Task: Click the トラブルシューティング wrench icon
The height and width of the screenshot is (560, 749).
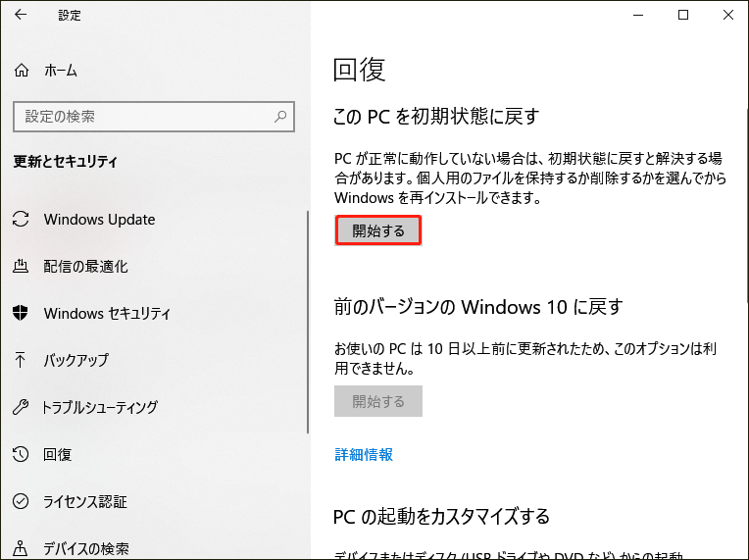Action: [x=21, y=407]
